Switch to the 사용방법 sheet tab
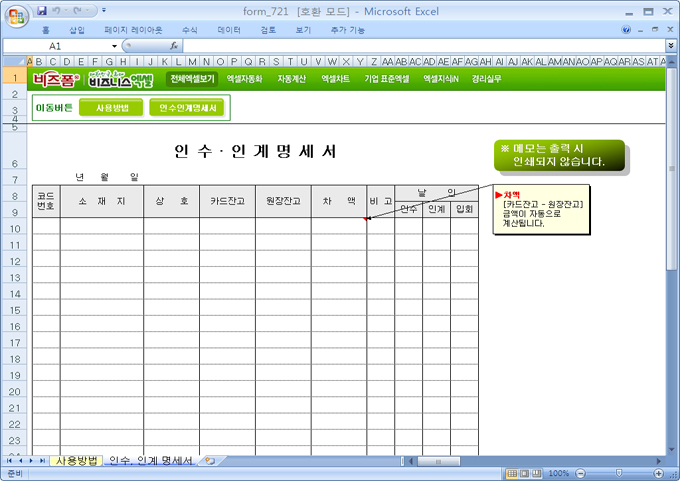This screenshot has width=680, height=481. pos(77,460)
